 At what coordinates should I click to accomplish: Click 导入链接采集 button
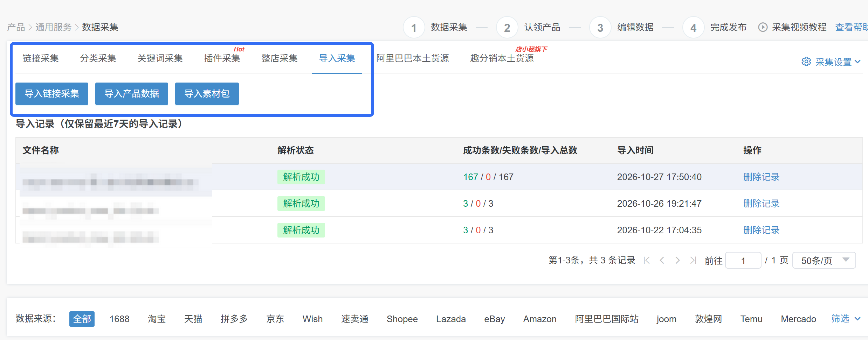(52, 94)
